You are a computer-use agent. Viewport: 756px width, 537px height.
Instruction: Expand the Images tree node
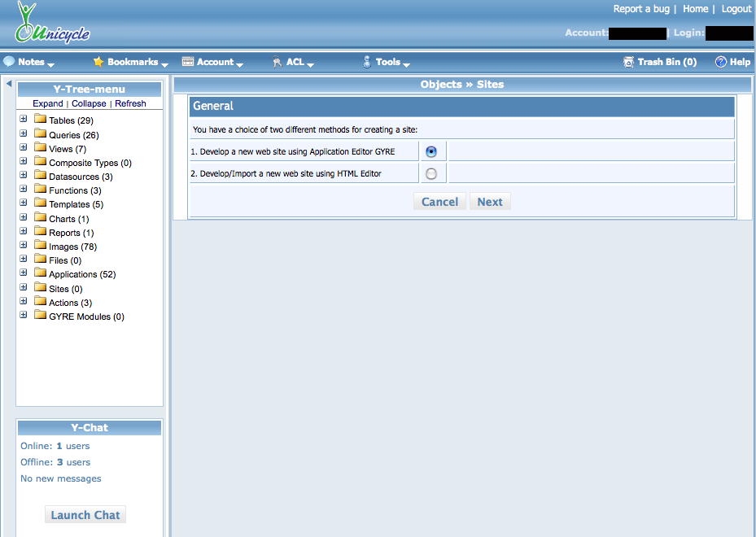click(x=24, y=246)
